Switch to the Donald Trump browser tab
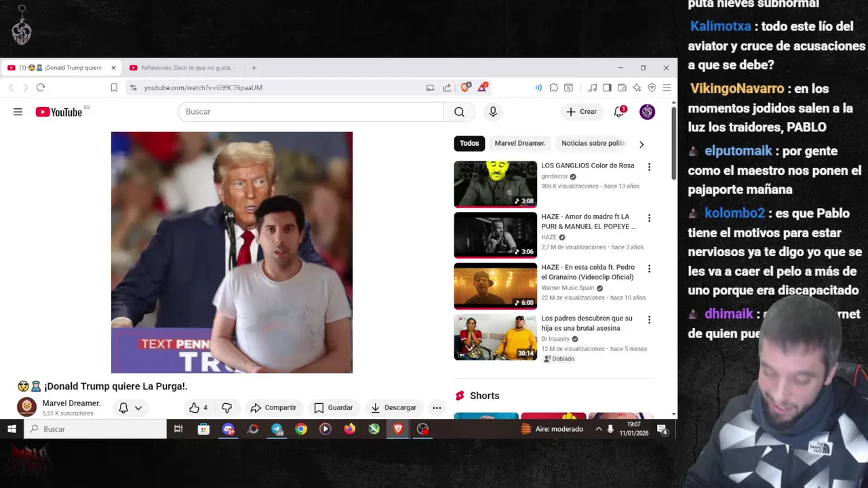 (62, 68)
